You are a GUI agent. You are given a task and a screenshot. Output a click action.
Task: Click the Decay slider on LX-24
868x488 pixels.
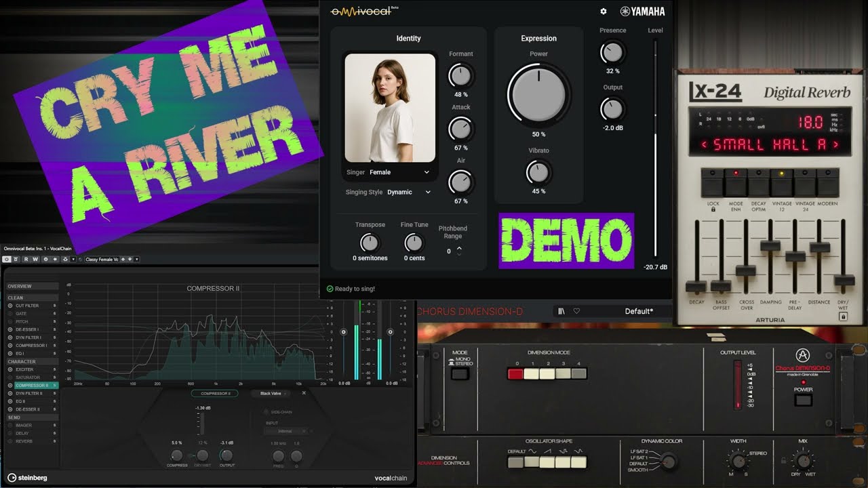tap(696, 287)
